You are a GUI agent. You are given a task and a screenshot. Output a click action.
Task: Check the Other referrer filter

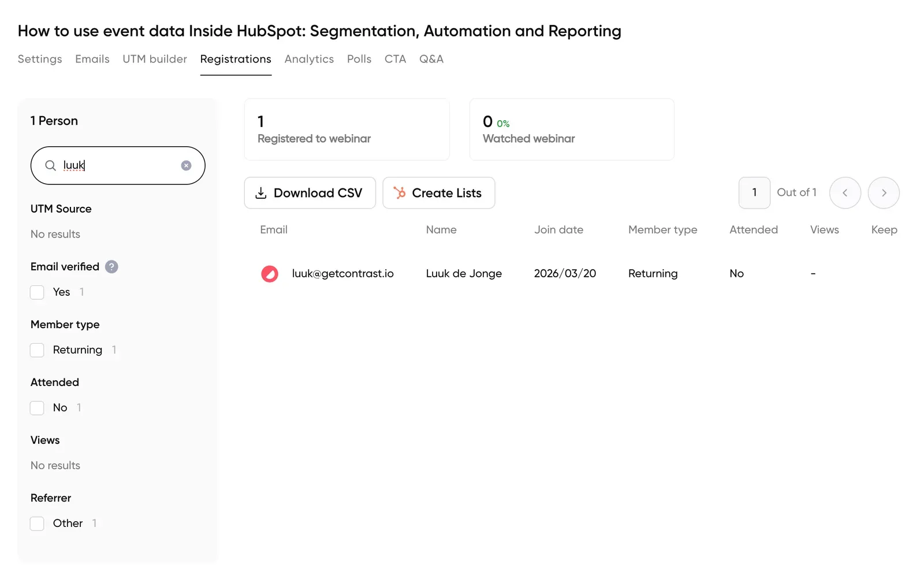click(x=37, y=523)
